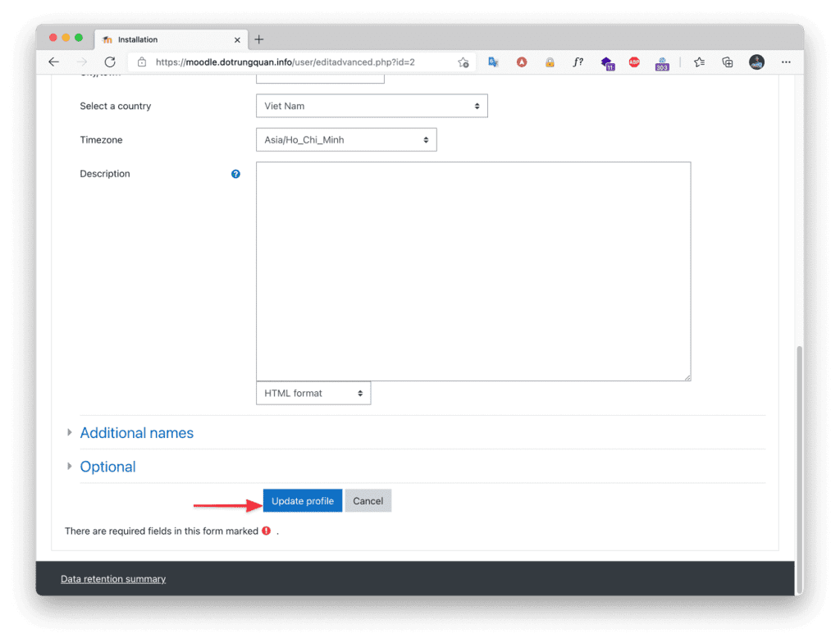Open the browser settings ellipsis menu

tap(786, 62)
